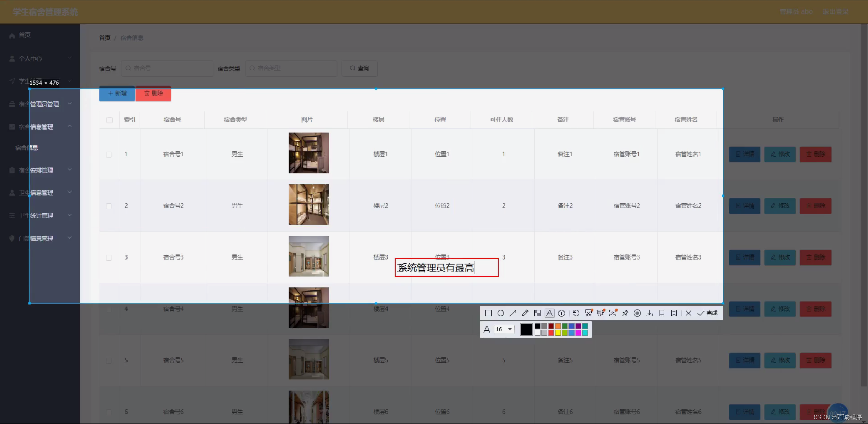Toggle the select-all checkbox in table header
Image resolution: width=868 pixels, height=424 pixels.
[109, 120]
